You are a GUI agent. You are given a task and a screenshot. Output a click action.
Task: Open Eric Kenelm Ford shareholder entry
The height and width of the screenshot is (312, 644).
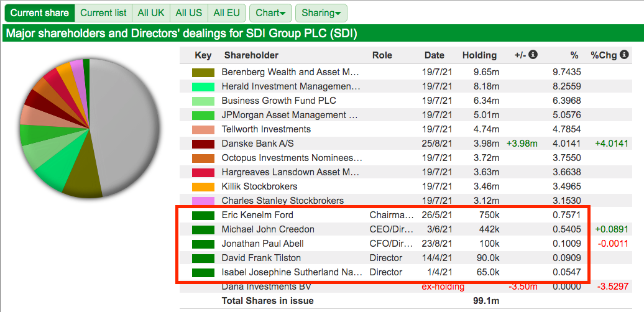[257, 215]
